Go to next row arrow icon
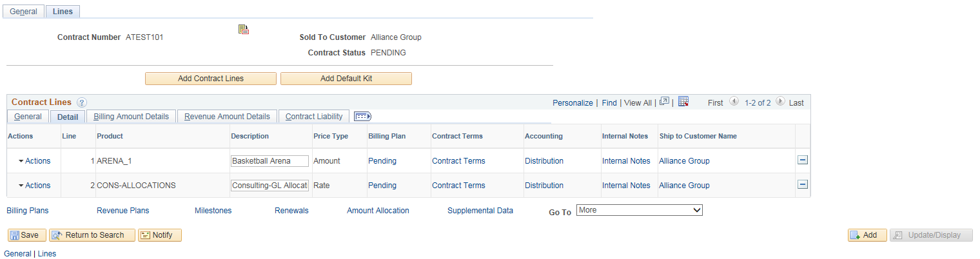Image resolution: width=980 pixels, height=259 pixels. pos(780,102)
